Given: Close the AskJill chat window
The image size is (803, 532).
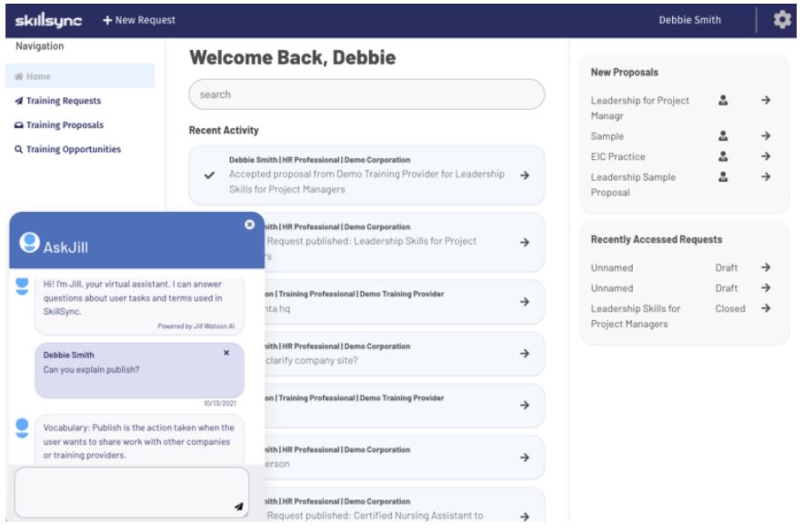Looking at the screenshot, I should pyautogui.click(x=250, y=225).
